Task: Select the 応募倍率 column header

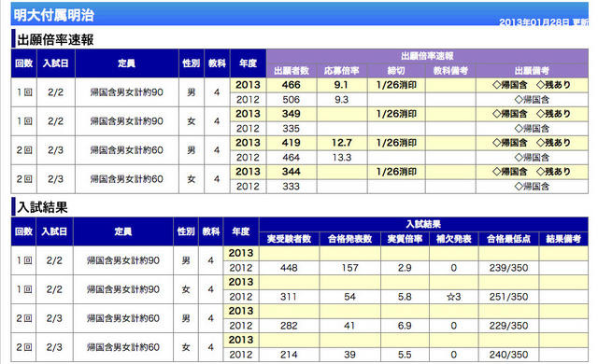Action: pyautogui.click(x=342, y=70)
